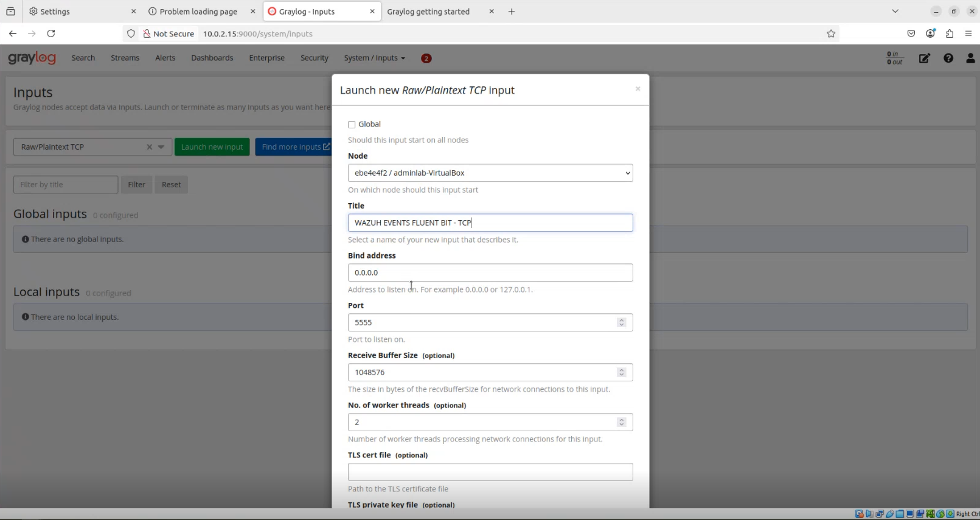Click the red notifications badge showing 2

click(x=426, y=58)
